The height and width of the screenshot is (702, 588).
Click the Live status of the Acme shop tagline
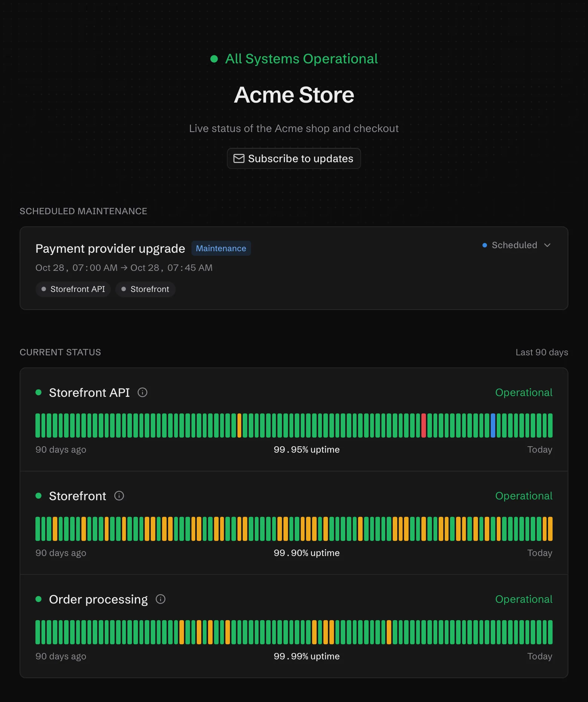(x=294, y=129)
